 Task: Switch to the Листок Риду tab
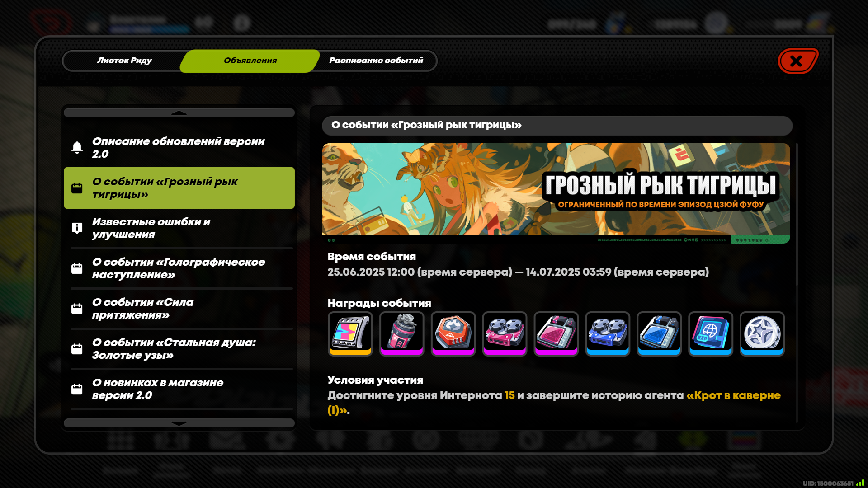[x=124, y=61]
